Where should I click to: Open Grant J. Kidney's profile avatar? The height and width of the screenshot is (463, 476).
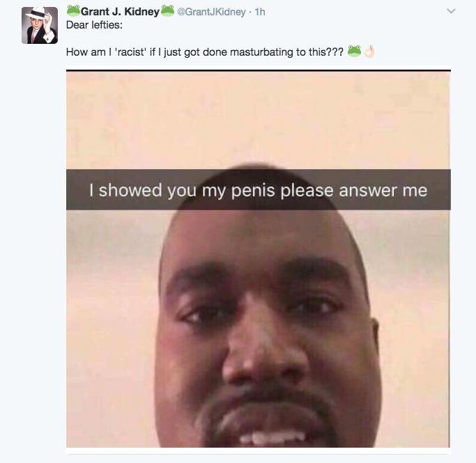pos(40,26)
